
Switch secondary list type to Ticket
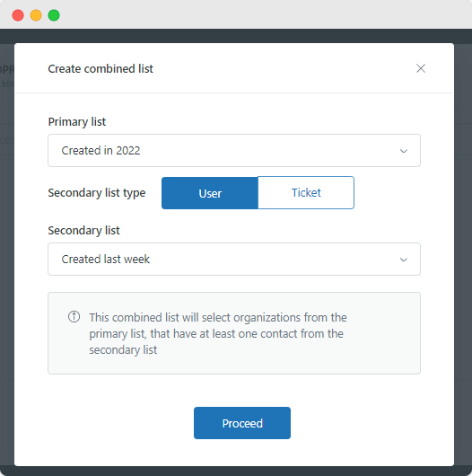(x=306, y=193)
